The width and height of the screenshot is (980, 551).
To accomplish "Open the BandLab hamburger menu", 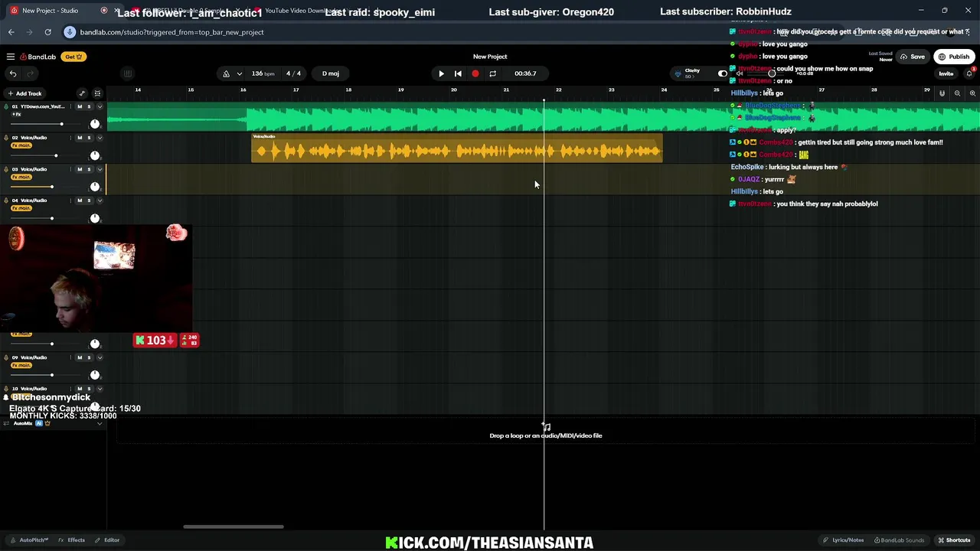I will pyautogui.click(x=11, y=57).
